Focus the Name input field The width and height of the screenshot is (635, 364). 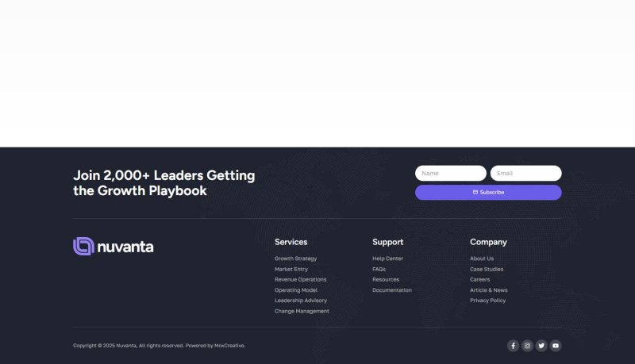450,173
